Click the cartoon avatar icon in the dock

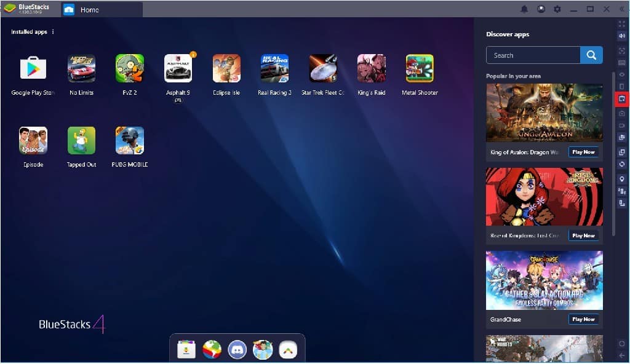[x=263, y=349]
